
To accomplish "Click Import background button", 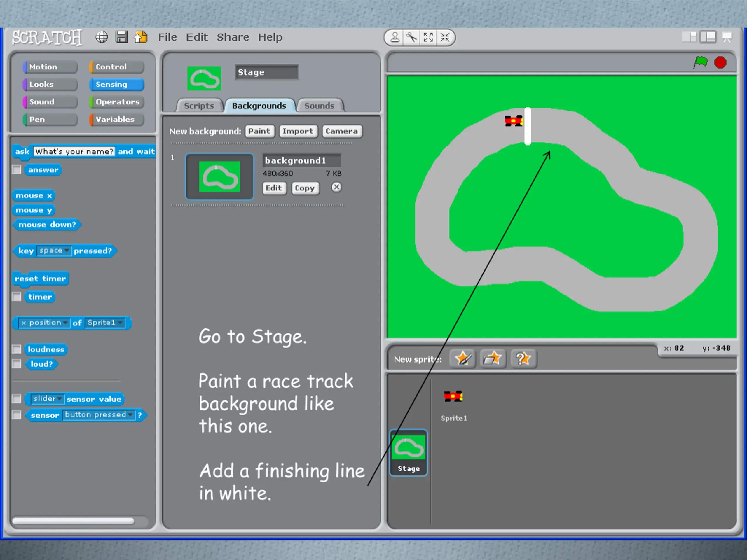I will tap(298, 131).
